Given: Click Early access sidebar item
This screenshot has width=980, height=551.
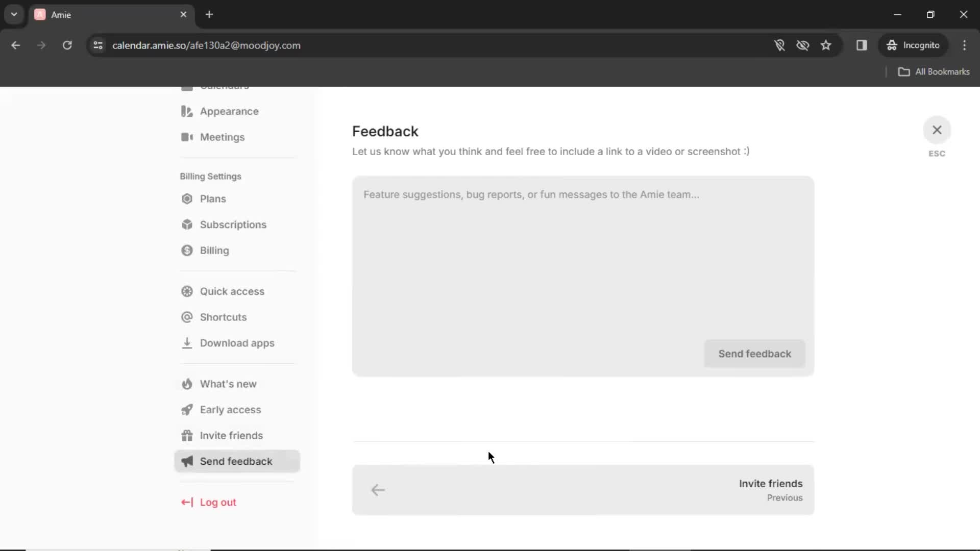Looking at the screenshot, I should (x=230, y=410).
